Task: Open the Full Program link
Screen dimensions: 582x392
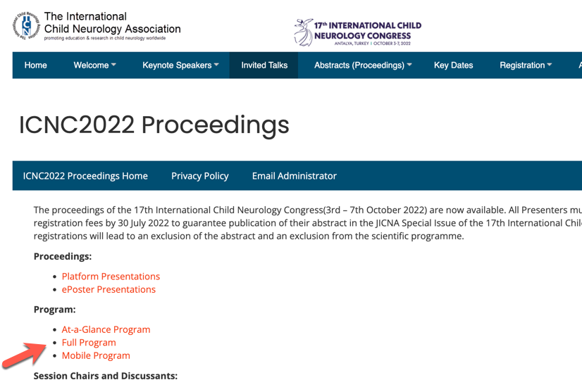Action: click(x=89, y=343)
